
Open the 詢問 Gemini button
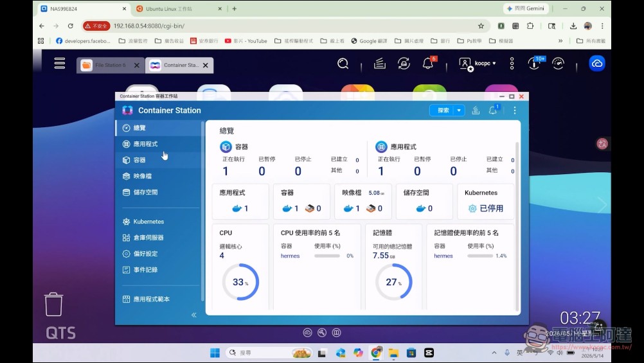[526, 8]
